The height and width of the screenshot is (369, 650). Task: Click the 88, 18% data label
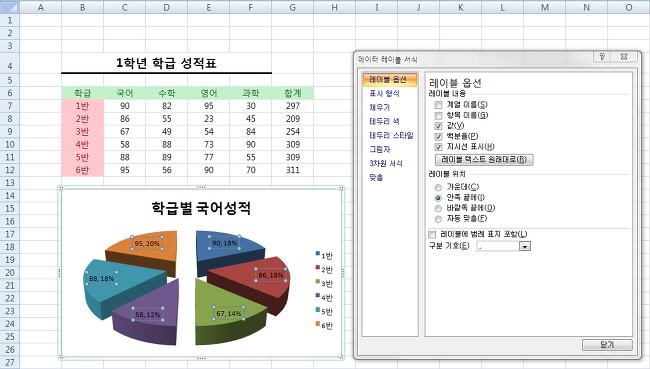[x=102, y=279]
